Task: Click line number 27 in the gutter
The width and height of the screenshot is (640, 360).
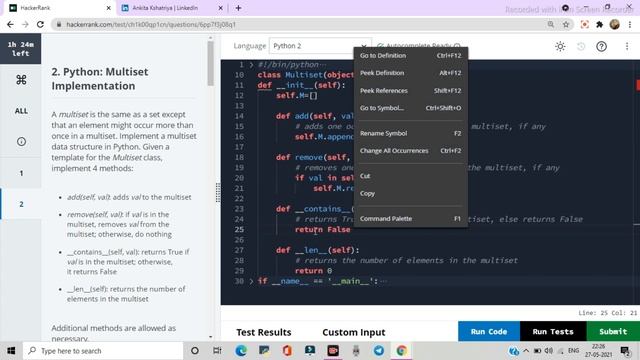Action: click(239, 250)
